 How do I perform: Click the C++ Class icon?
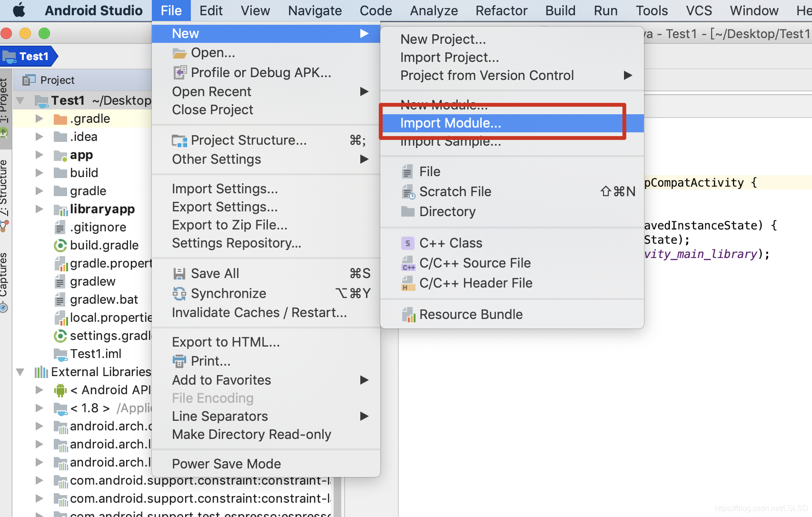coord(408,243)
